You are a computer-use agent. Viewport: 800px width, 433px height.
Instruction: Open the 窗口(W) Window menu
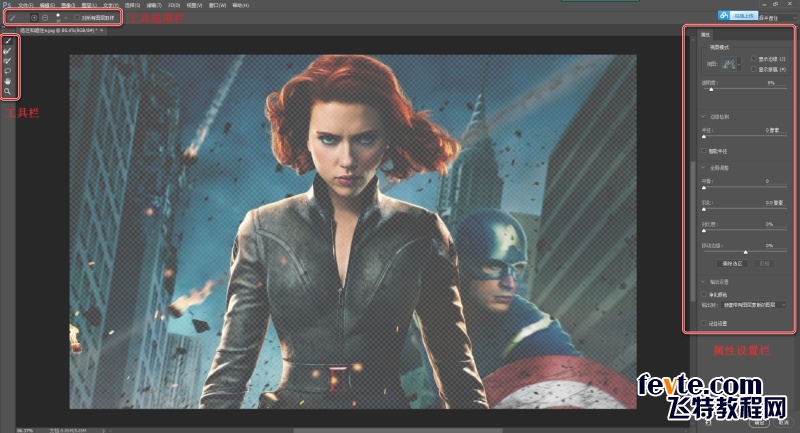point(217,5)
